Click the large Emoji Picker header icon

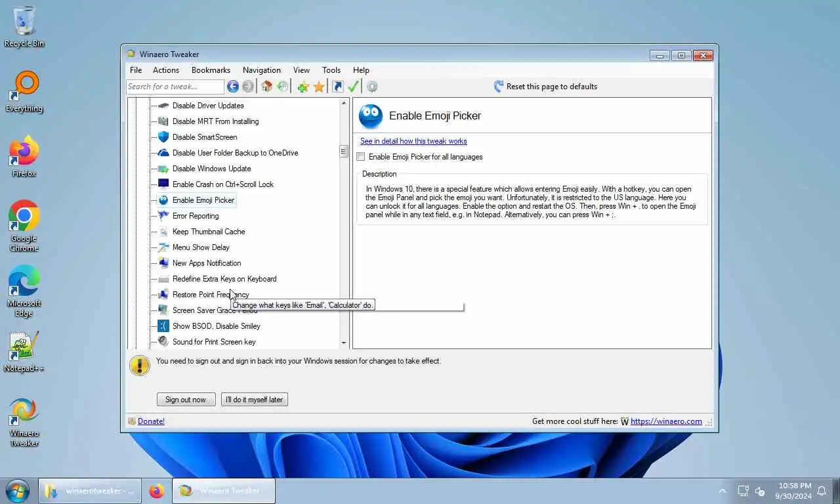(371, 116)
